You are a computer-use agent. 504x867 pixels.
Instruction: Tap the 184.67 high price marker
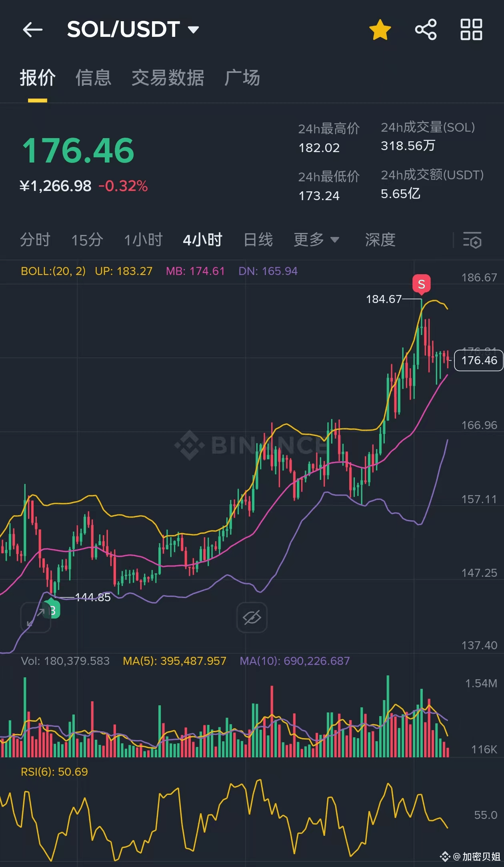pyautogui.click(x=384, y=299)
